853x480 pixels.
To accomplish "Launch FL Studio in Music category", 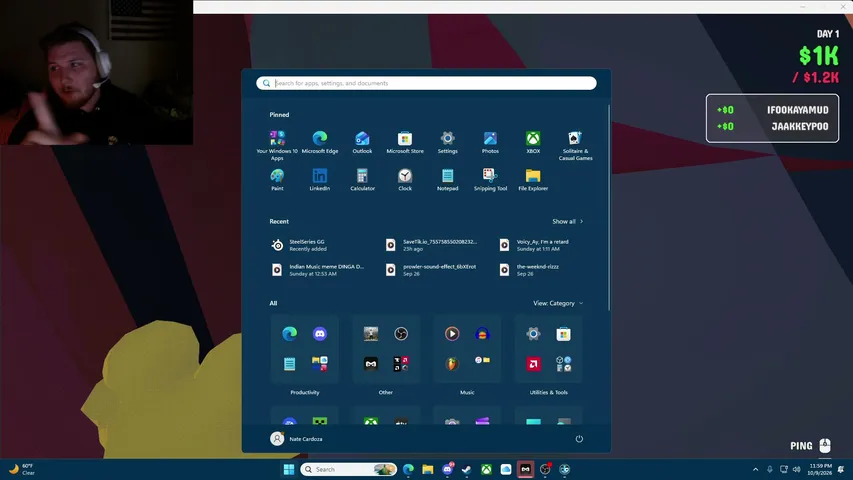I will (x=452, y=364).
